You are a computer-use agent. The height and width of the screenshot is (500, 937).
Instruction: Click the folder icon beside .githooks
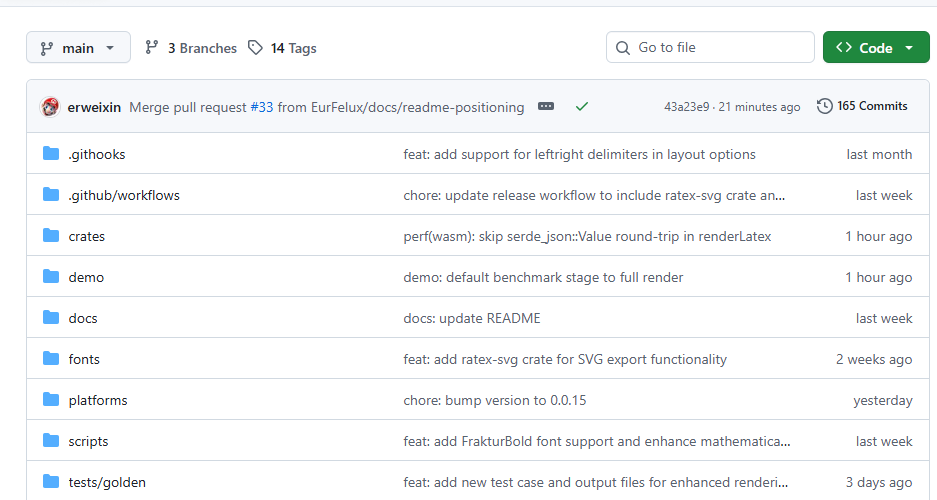pyautogui.click(x=51, y=154)
